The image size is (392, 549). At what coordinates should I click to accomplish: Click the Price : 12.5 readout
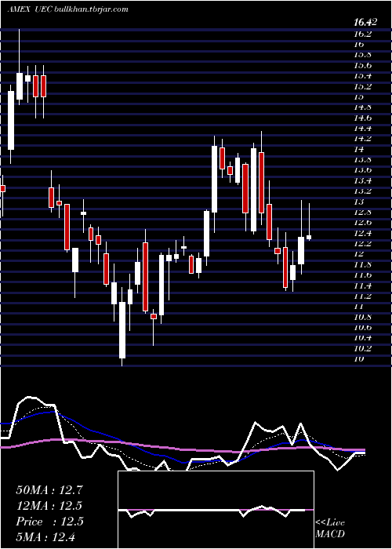coord(49,522)
